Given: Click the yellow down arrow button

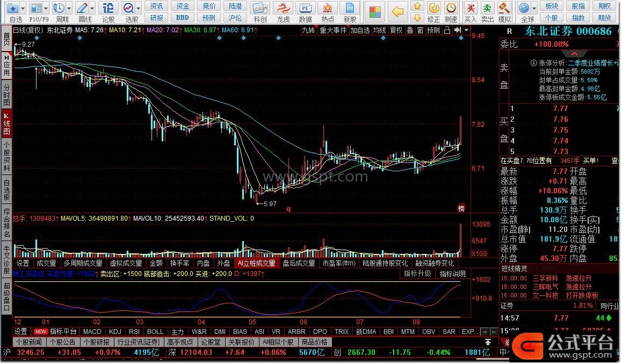Looking at the screenshot, I should point(417,17).
